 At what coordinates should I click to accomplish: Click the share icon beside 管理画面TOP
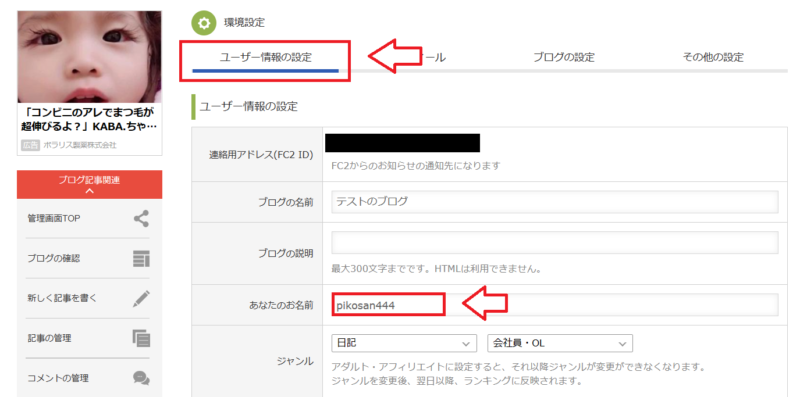coord(141,218)
